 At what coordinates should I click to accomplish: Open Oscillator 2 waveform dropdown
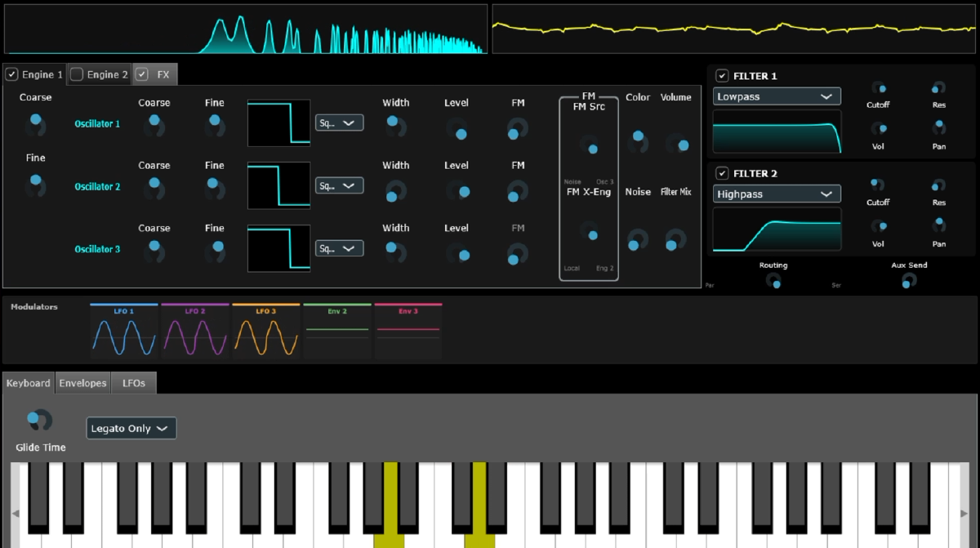click(340, 185)
